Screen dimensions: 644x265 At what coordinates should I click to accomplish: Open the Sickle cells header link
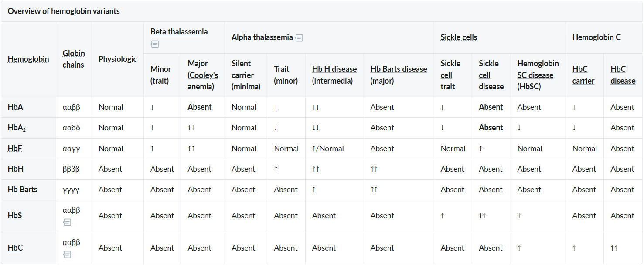[459, 37]
